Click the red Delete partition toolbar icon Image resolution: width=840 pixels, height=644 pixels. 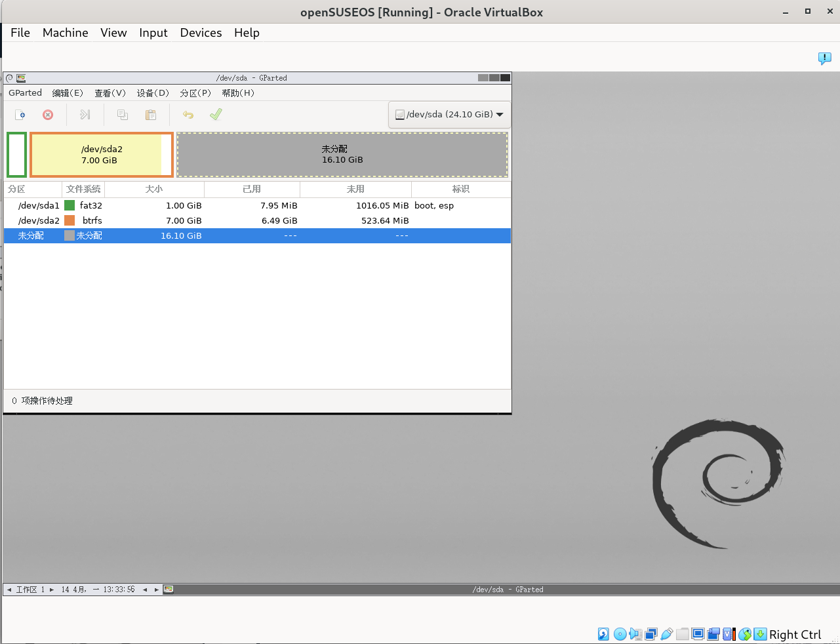[x=48, y=115]
